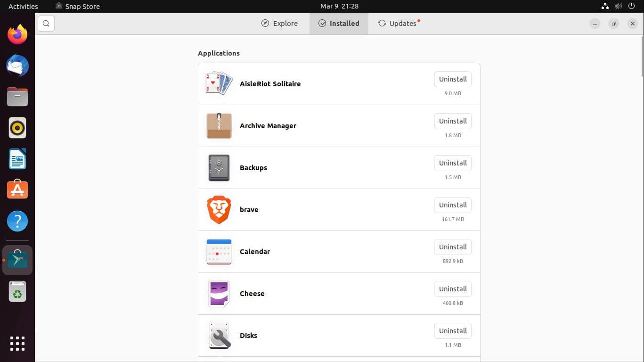Click the Cheese webcam app icon
Viewport: 644px width, 362px height.
coord(219,293)
